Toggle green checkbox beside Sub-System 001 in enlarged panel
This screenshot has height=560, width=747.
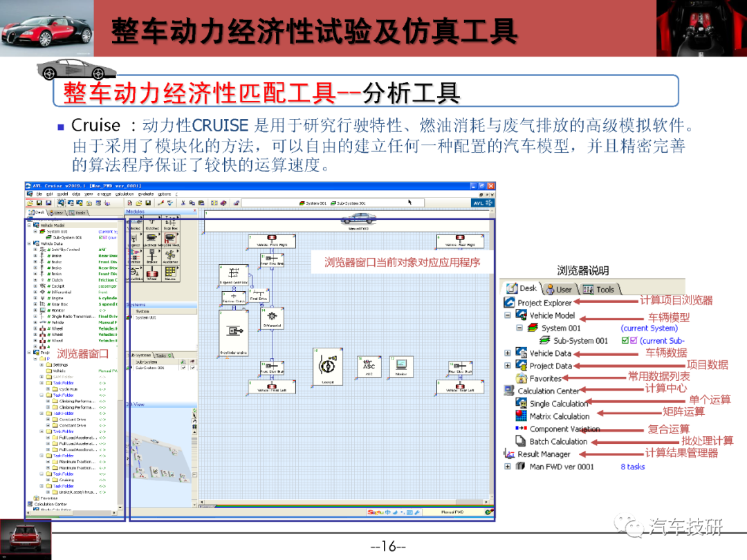coord(625,340)
